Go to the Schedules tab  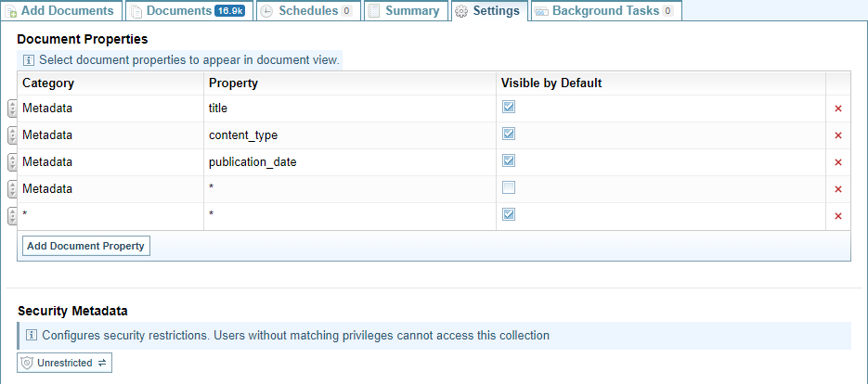305,11
